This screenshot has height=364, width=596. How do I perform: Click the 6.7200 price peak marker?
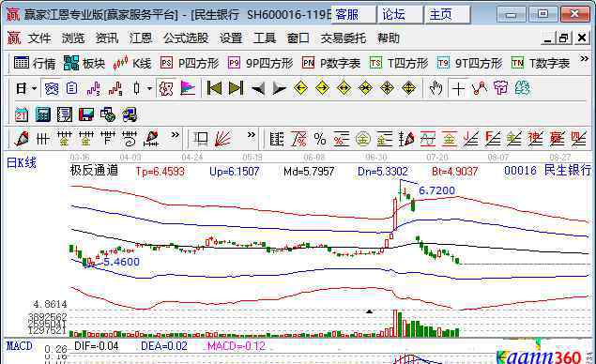(436, 190)
